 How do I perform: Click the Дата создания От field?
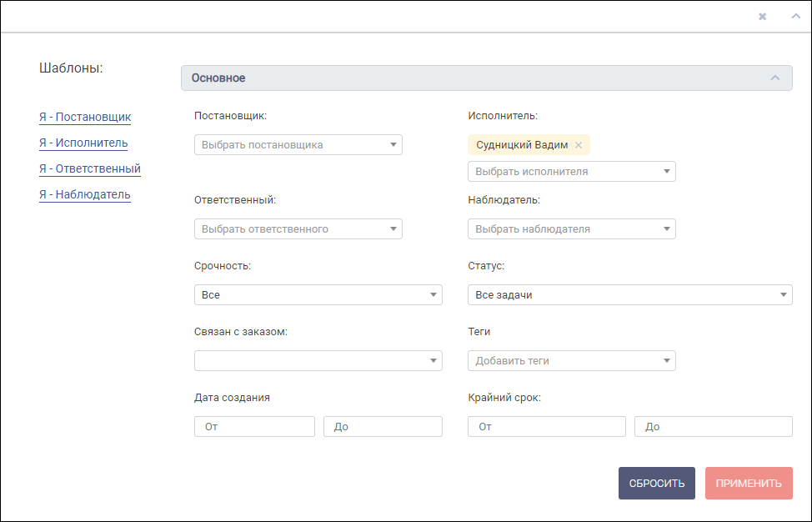click(x=254, y=426)
